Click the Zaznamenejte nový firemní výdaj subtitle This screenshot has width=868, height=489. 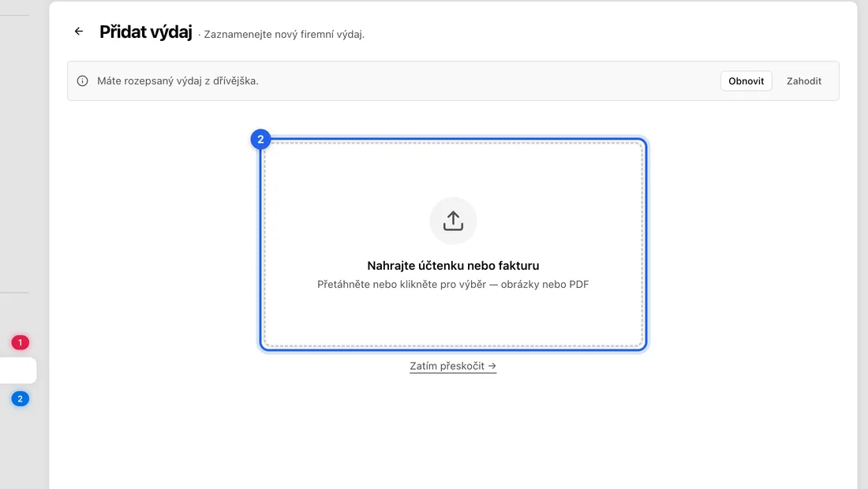(x=284, y=34)
